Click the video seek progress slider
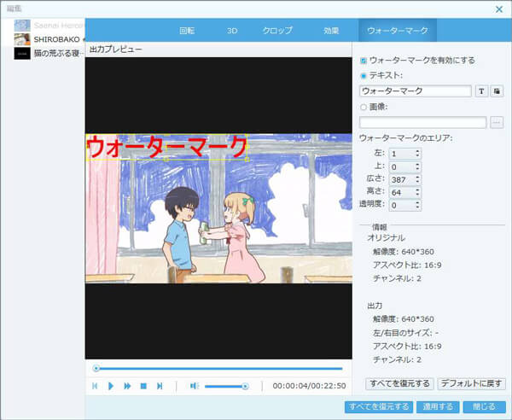512x420 pixels. click(x=218, y=369)
